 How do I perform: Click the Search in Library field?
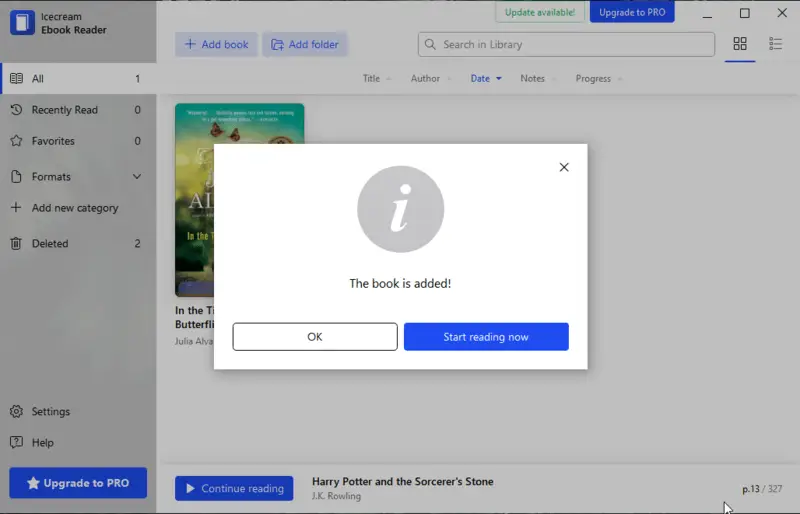click(x=566, y=44)
